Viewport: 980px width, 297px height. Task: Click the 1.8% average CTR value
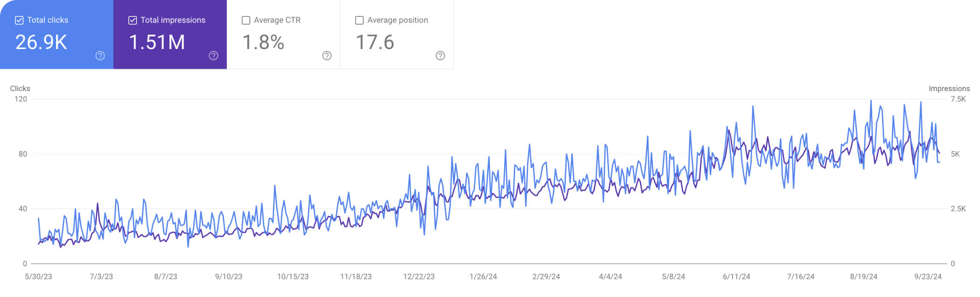[263, 42]
